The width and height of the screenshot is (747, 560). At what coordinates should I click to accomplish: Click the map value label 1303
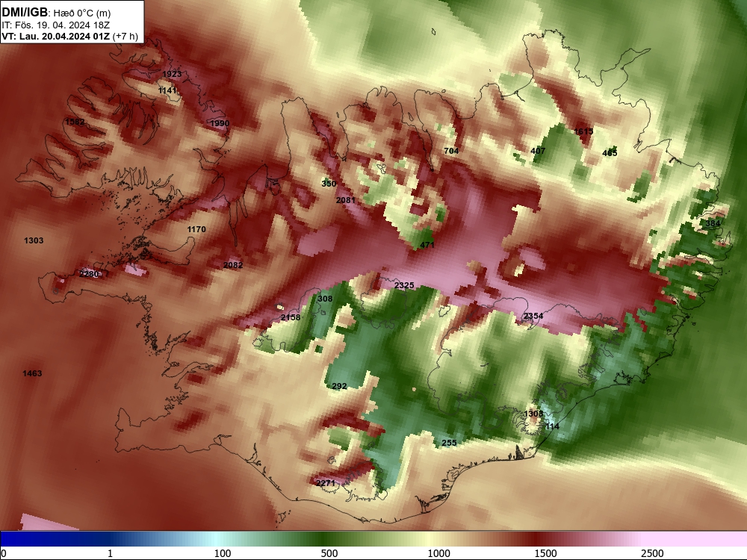point(34,241)
